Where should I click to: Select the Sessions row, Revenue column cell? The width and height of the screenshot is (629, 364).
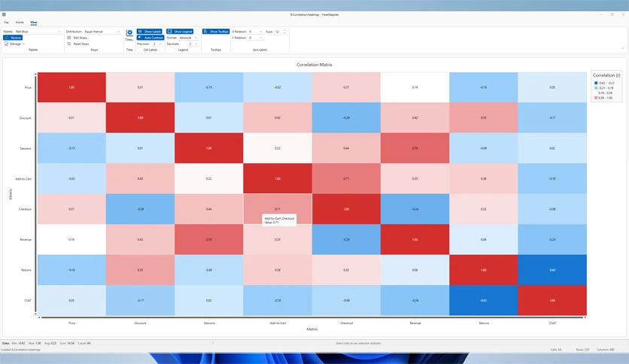pyautogui.click(x=415, y=148)
